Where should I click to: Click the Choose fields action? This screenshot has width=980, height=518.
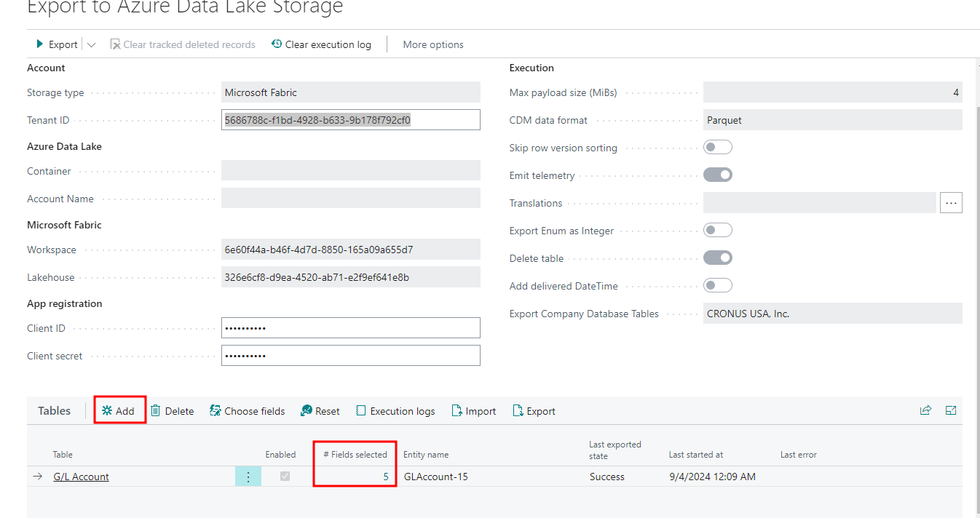[x=248, y=411]
